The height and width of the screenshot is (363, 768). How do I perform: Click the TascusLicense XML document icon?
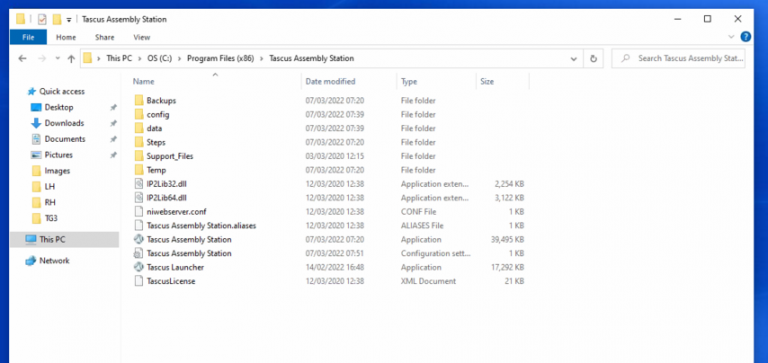[139, 281]
